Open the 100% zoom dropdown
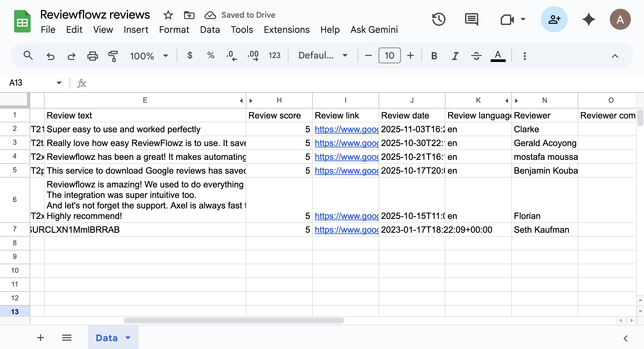The height and width of the screenshot is (349, 644). click(x=149, y=56)
